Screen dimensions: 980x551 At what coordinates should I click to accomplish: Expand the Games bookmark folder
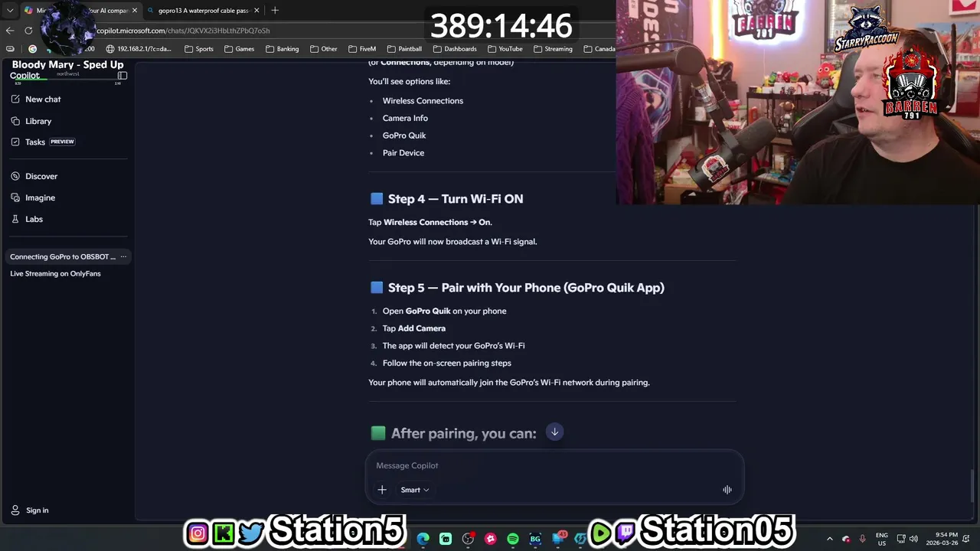click(240, 49)
